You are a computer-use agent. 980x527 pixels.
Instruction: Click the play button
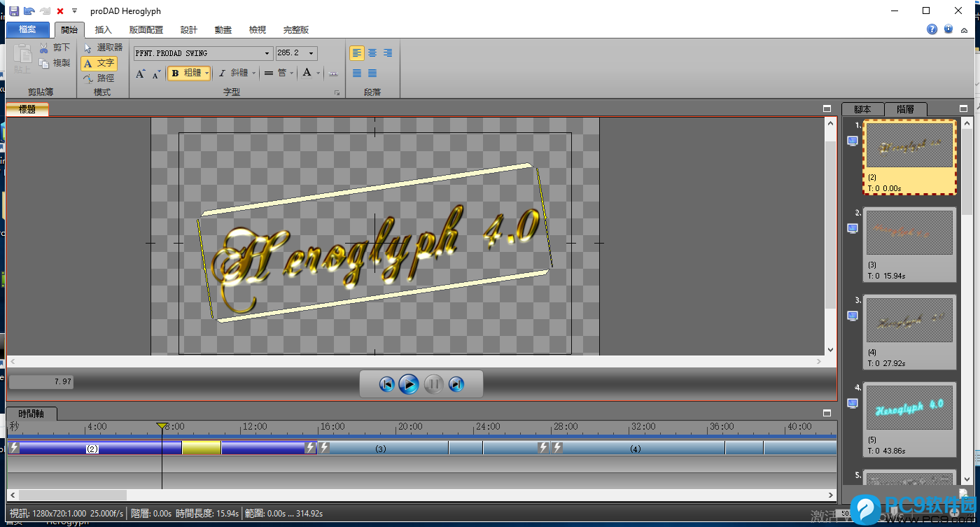409,384
